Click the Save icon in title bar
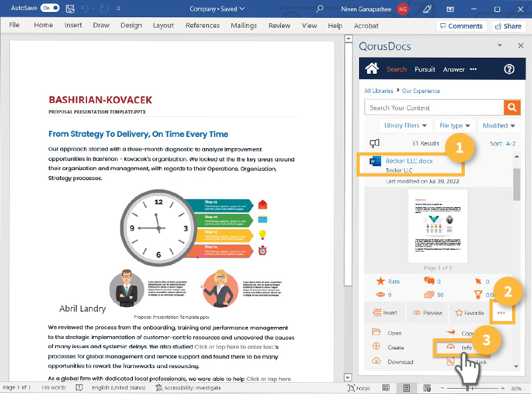This screenshot has width=532, height=394. [x=70, y=9]
